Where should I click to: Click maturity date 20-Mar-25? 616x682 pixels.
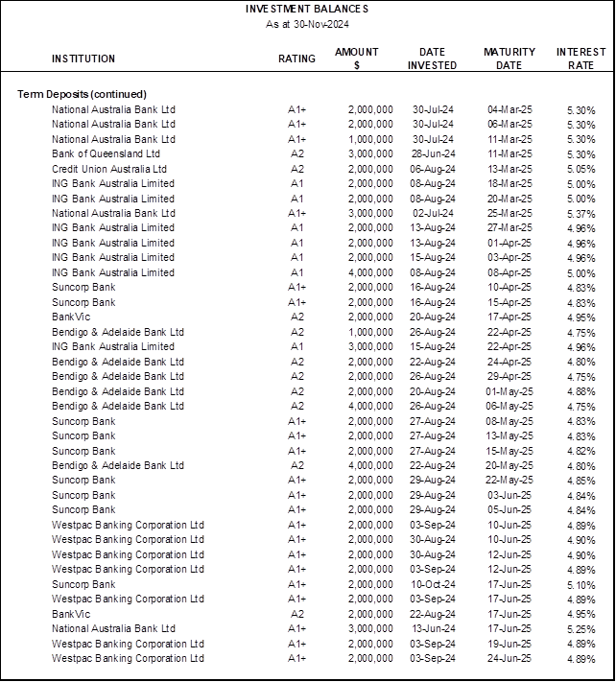[x=509, y=199]
